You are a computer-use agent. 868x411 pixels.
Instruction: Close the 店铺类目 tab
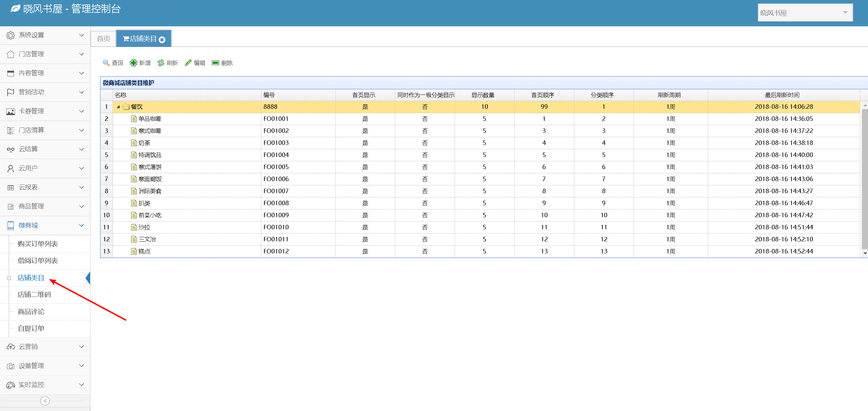[x=162, y=40]
